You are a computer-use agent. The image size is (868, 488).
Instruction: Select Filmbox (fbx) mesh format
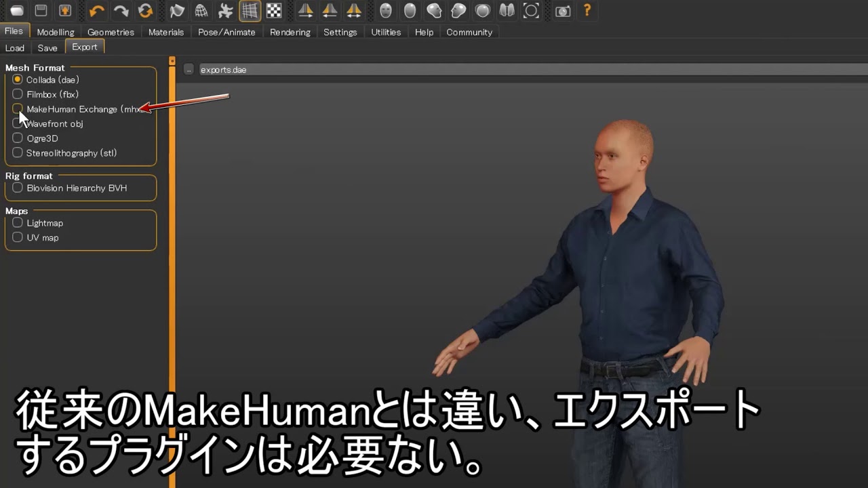(46, 94)
